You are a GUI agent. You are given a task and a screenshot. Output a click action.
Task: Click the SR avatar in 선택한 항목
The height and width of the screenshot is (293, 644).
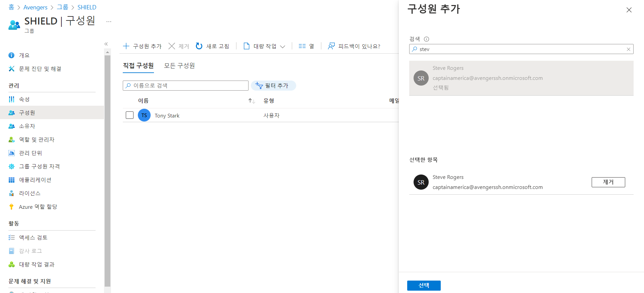[421, 182]
